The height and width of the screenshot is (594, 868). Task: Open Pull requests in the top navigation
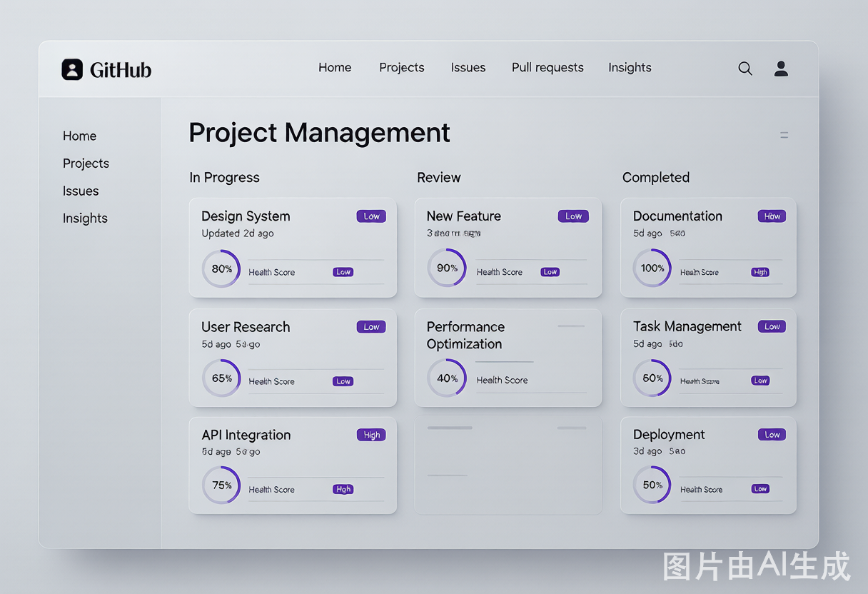(x=547, y=68)
